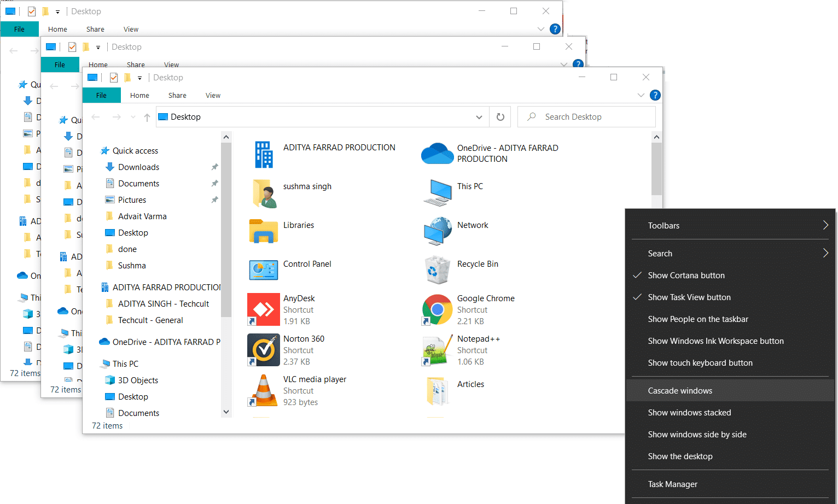Open the Help question mark icon
Image resolution: width=838 pixels, height=504 pixels.
tap(655, 95)
